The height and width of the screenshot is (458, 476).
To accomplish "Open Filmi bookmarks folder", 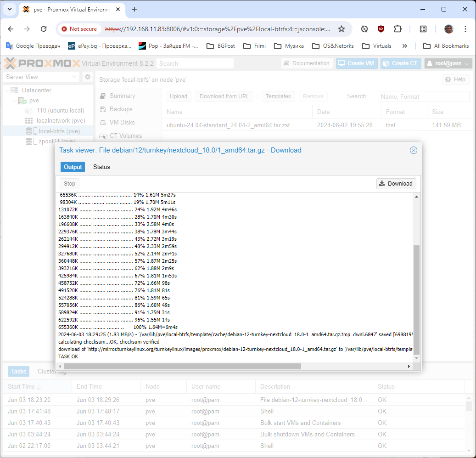I will click(254, 46).
